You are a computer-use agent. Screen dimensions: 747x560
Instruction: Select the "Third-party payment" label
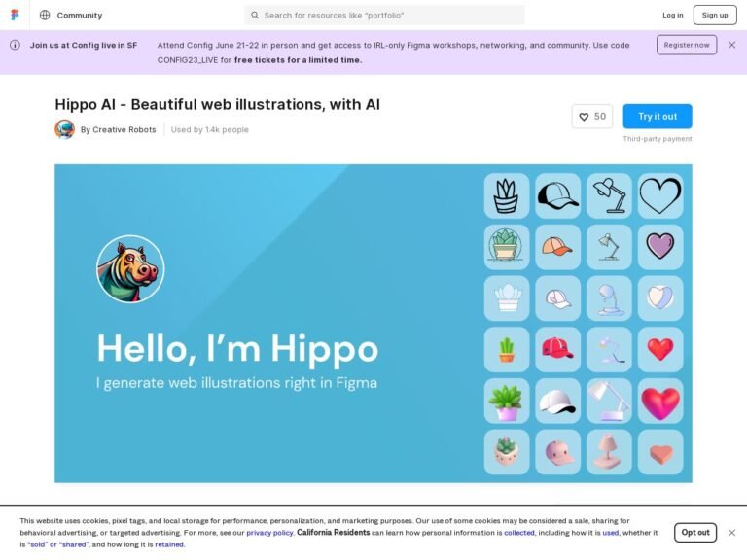(658, 139)
